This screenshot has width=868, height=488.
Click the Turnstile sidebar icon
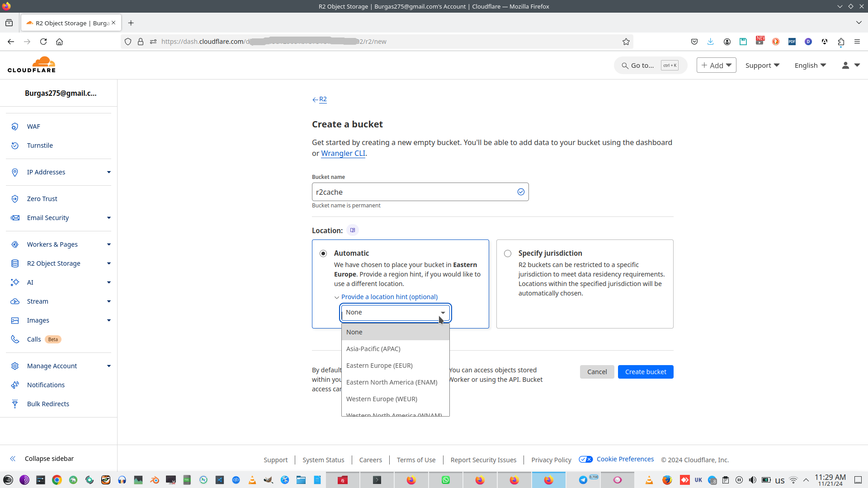[x=15, y=145]
